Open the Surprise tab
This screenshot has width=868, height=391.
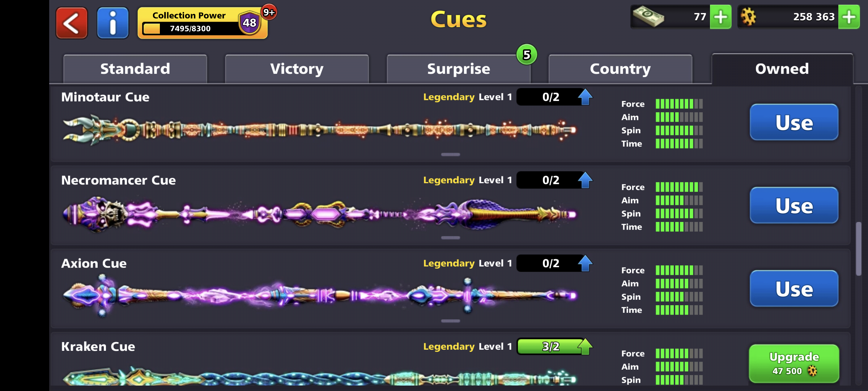coord(459,69)
